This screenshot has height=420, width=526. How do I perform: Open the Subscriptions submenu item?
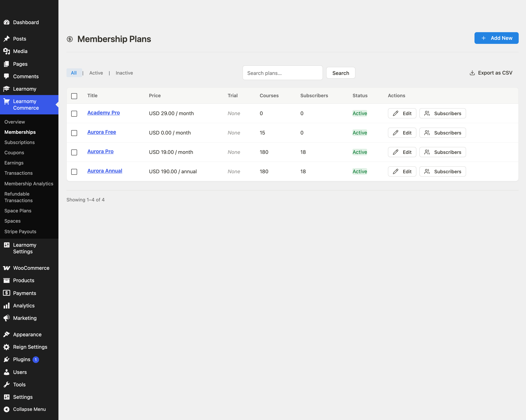20,142
